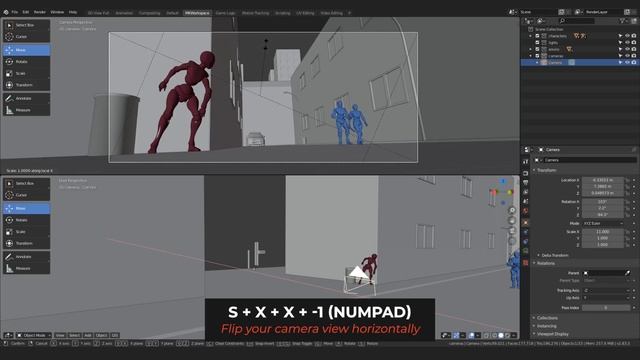Select Rotate tool in Camera Perspective viewport
This screenshot has height=360, width=640.
pyautogui.click(x=27, y=62)
